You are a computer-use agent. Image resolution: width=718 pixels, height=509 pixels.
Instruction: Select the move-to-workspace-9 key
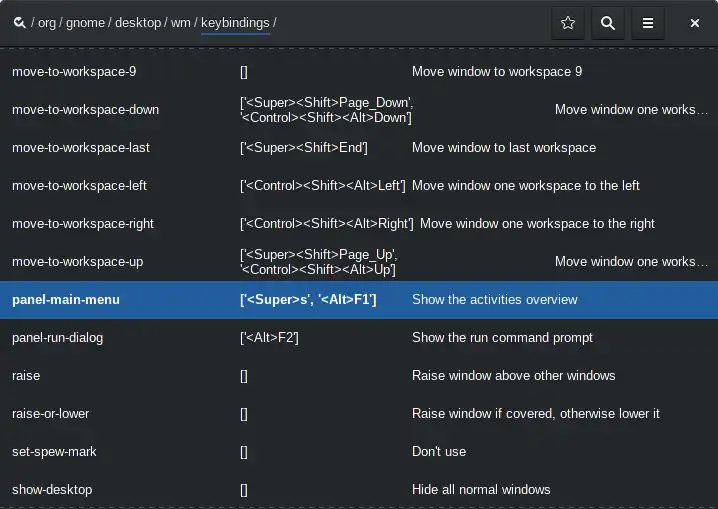359,72
